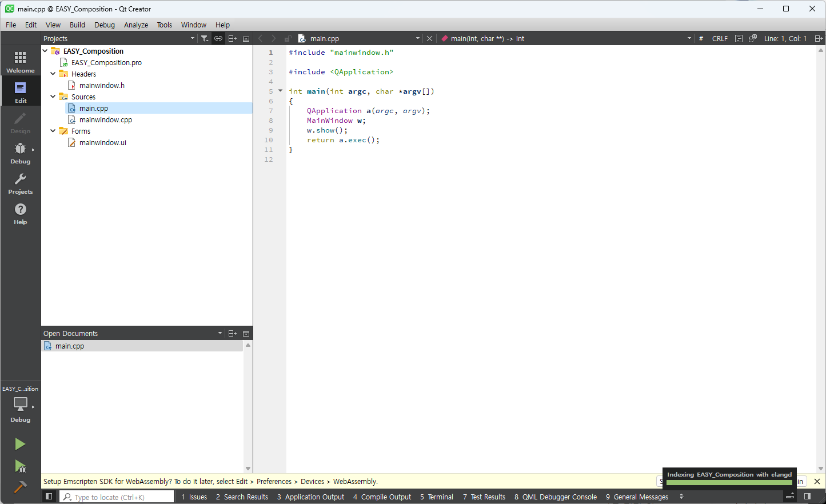The image size is (826, 504).
Task: Close the Projects sidebar panel
Action: 246,38
